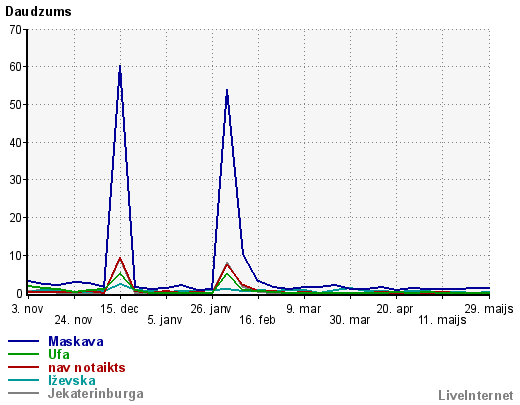Click the nav notaikts legend label

[87, 367]
